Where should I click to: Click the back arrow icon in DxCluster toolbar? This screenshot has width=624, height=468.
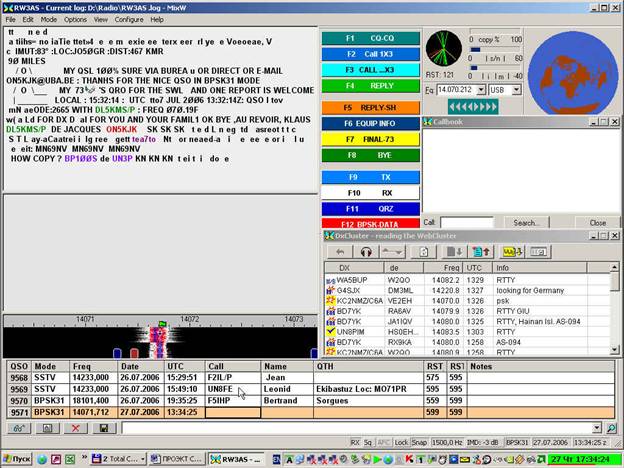pyautogui.click(x=340, y=252)
